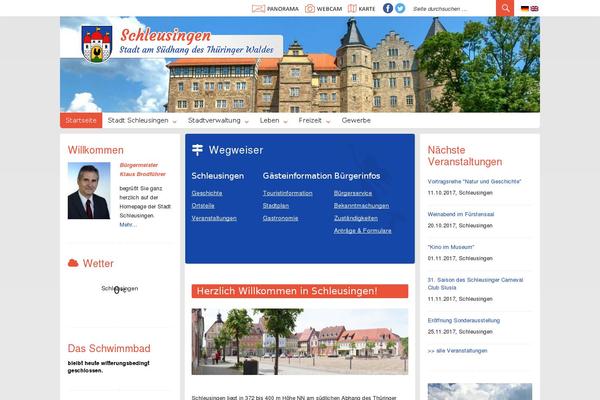Click the Schleusingen coat of arms
This screenshot has width=600, height=400.
click(97, 44)
